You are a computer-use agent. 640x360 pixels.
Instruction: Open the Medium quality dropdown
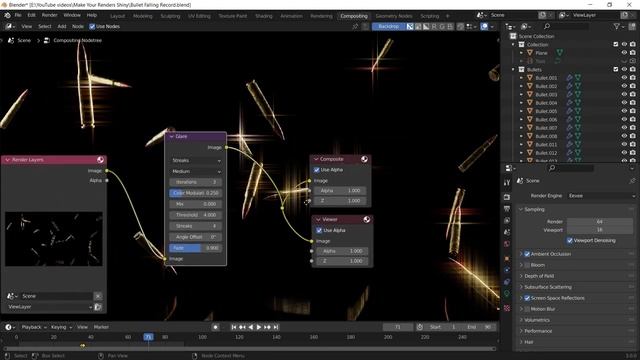[x=196, y=171]
